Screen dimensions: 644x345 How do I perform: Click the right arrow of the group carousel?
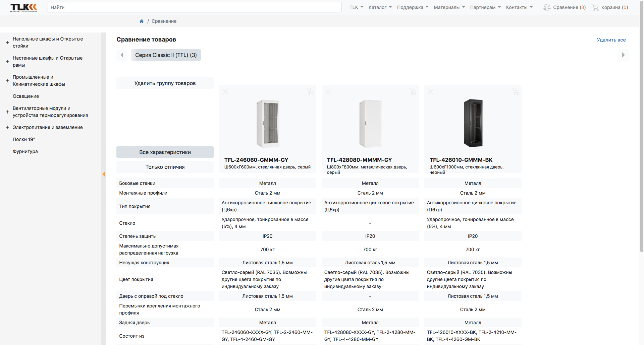click(623, 55)
